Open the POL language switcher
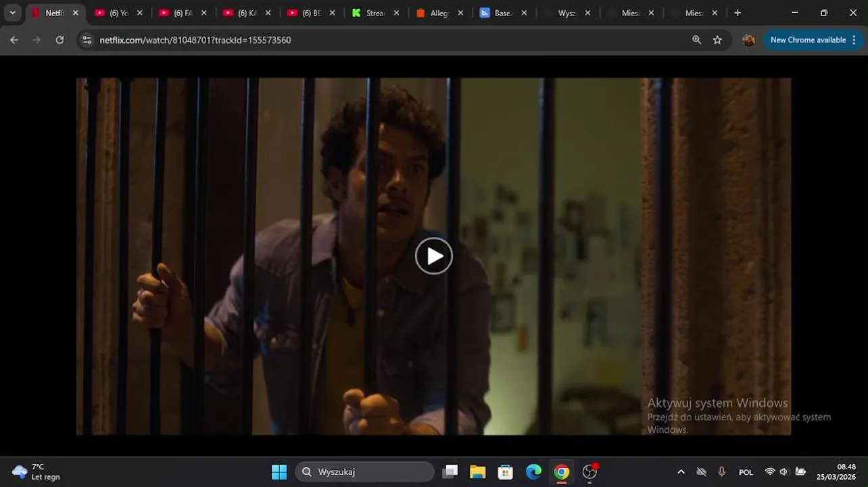The image size is (868, 487). (746, 472)
